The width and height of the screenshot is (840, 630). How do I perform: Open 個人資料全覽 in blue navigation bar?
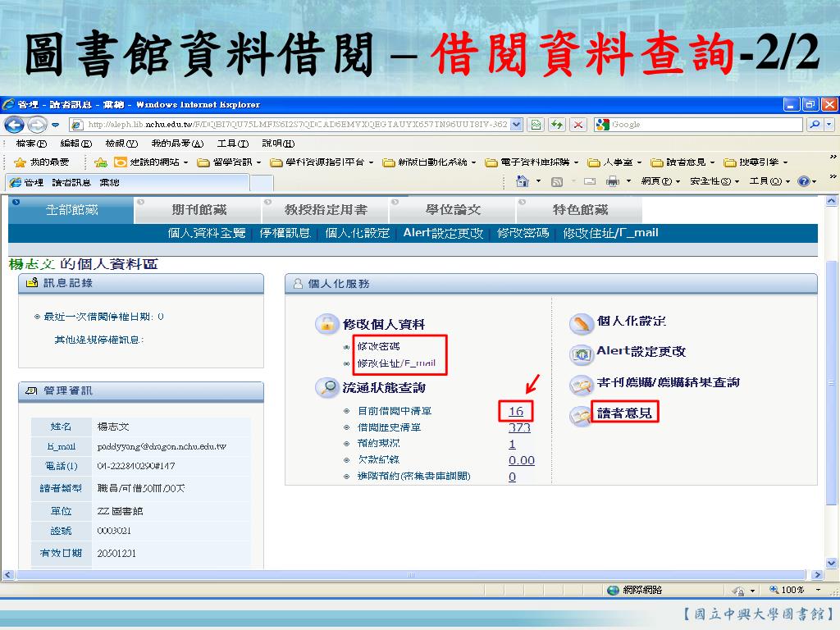(x=206, y=233)
